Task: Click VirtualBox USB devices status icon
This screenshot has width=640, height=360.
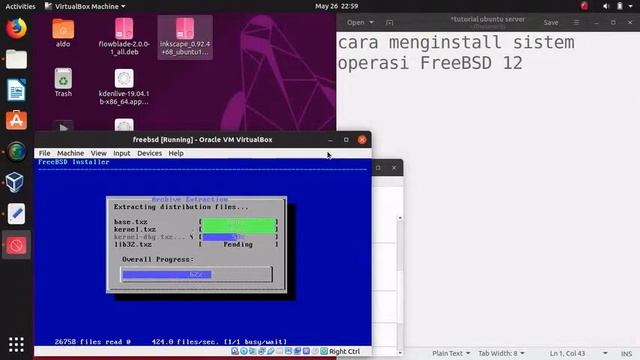Action: [271, 351]
